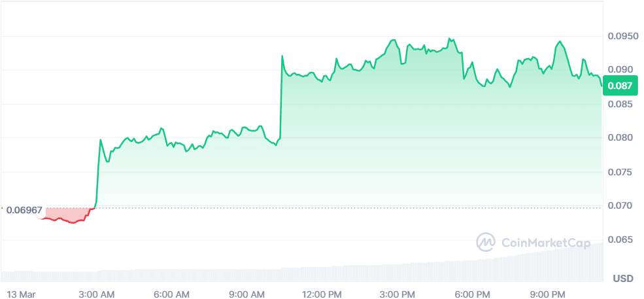Click the 12:00 PM time axis label
The width and height of the screenshot is (644, 299).
[x=322, y=293]
